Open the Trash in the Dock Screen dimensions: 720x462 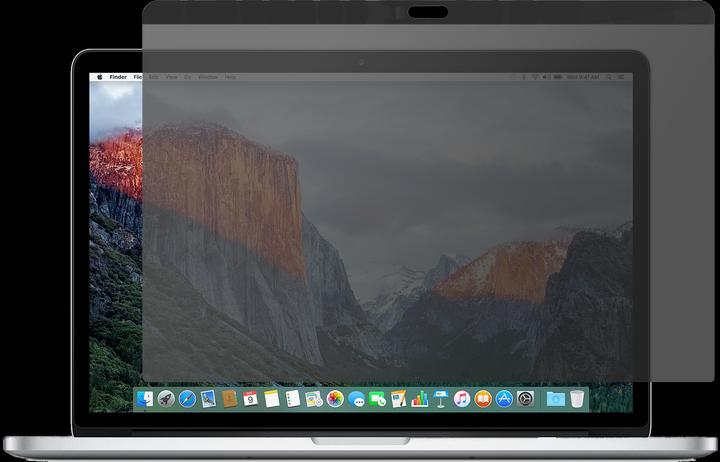577,399
